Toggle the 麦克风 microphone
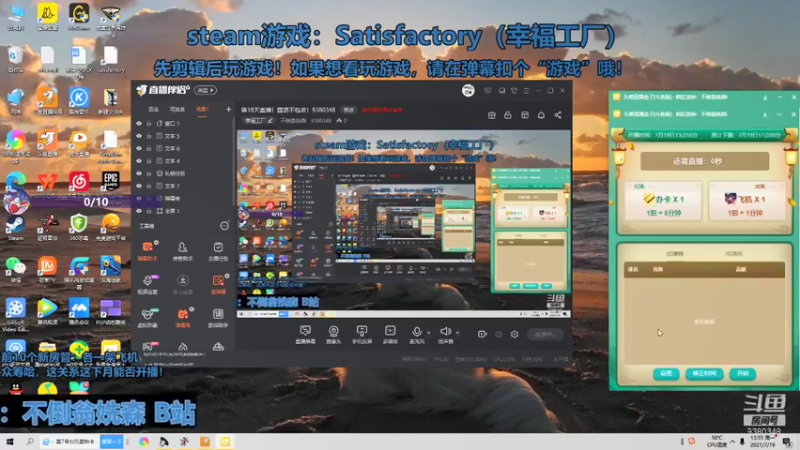 click(x=417, y=335)
